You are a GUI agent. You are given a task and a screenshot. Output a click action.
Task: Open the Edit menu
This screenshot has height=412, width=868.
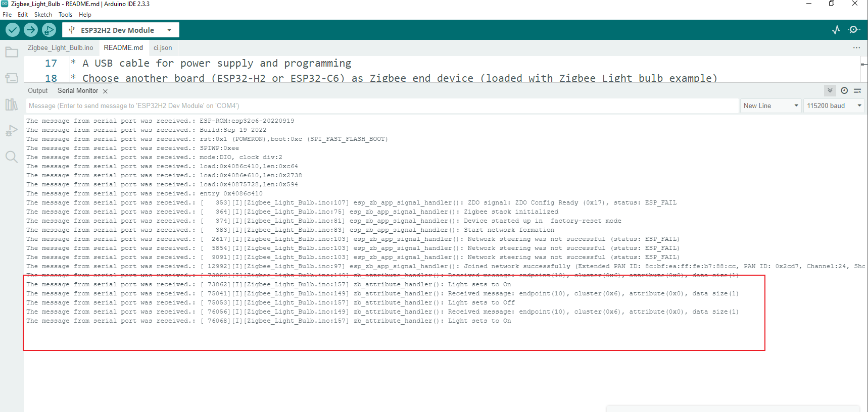click(23, 15)
